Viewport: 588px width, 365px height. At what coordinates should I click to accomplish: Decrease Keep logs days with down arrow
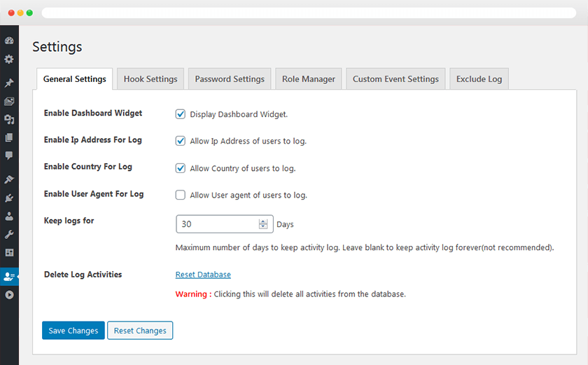[263, 227]
